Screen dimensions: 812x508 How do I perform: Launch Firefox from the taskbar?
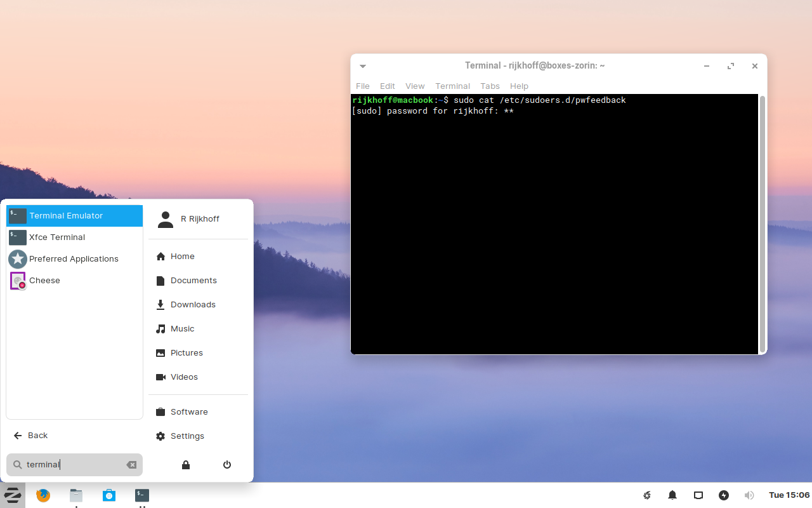(x=43, y=495)
